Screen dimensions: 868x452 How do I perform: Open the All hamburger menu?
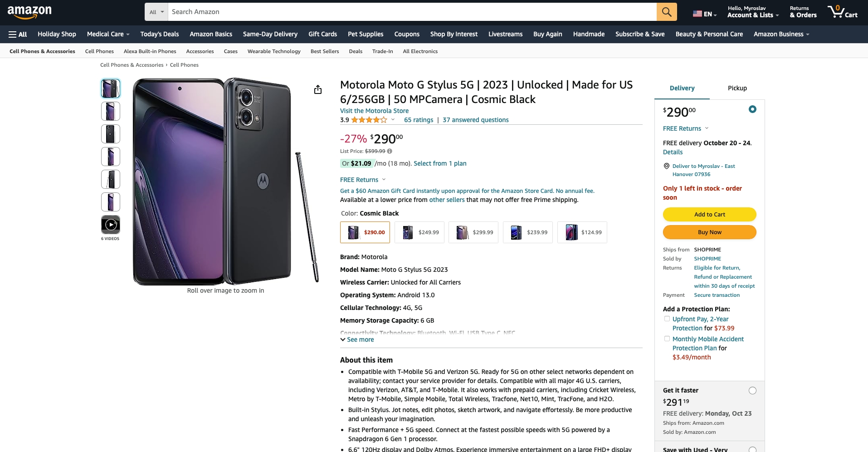tap(18, 34)
